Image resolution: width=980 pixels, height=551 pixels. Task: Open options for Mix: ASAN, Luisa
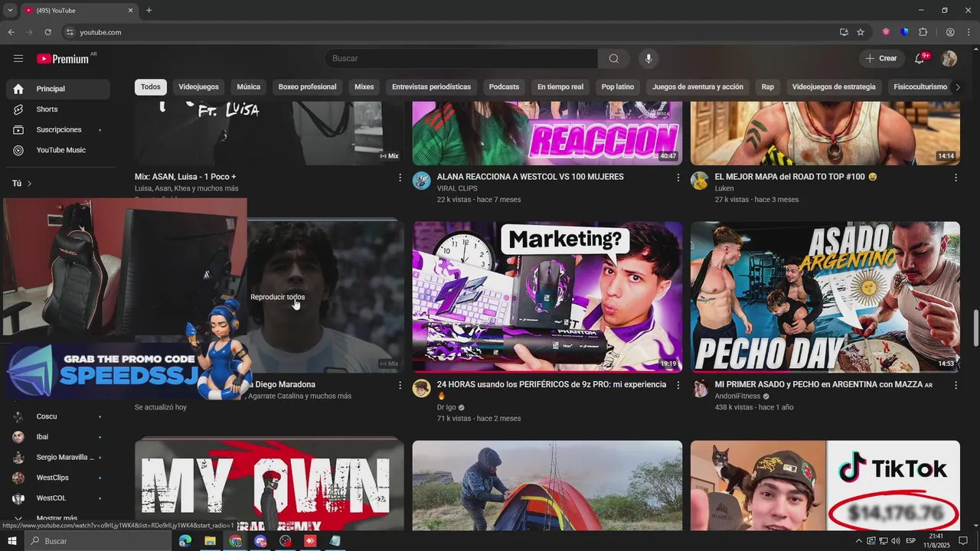point(400,178)
